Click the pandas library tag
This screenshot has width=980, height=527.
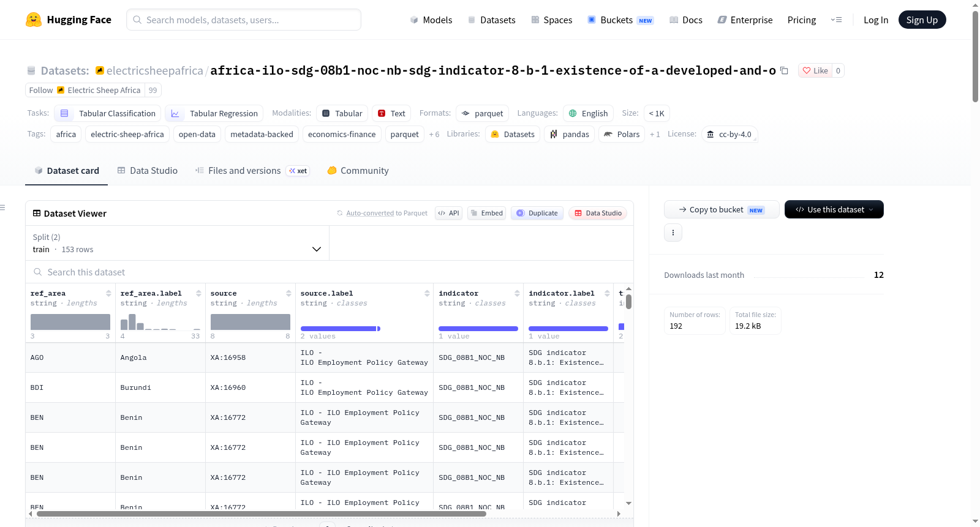(569, 134)
